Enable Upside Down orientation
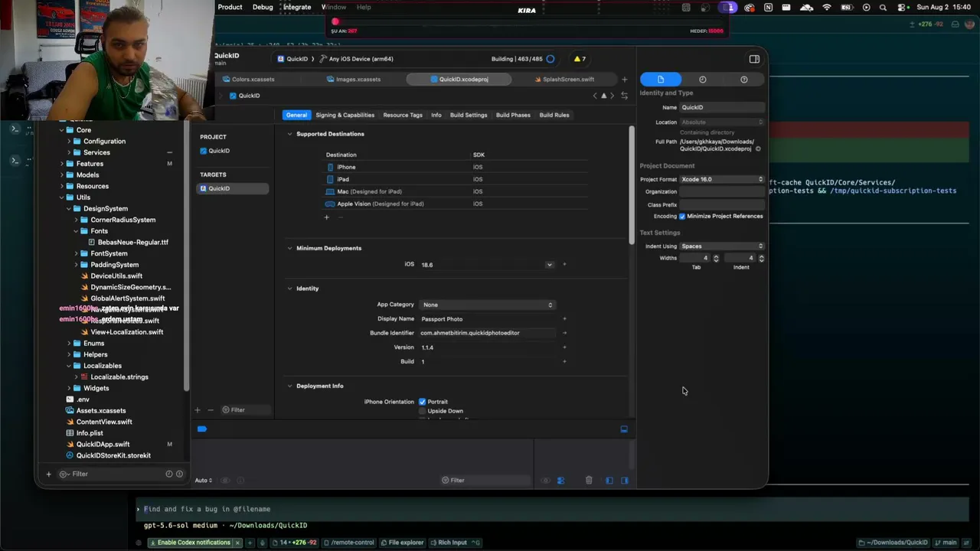 pyautogui.click(x=422, y=411)
